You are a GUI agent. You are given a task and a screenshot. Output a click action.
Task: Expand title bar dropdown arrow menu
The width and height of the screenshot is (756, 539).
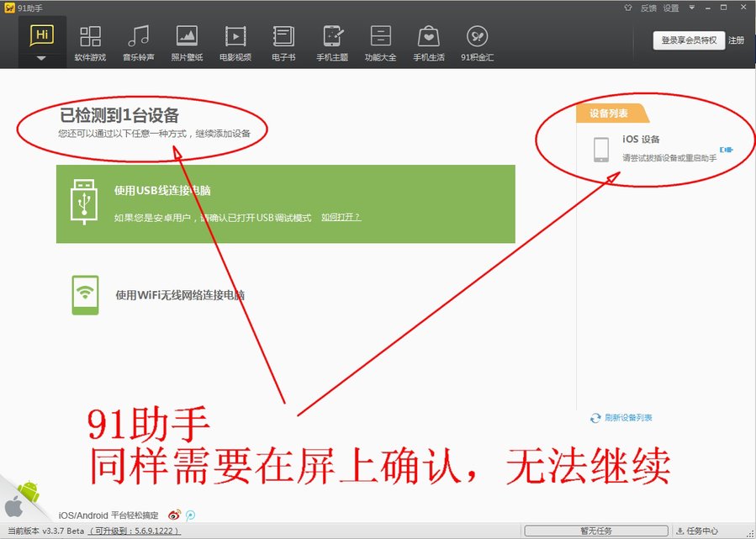coord(692,8)
